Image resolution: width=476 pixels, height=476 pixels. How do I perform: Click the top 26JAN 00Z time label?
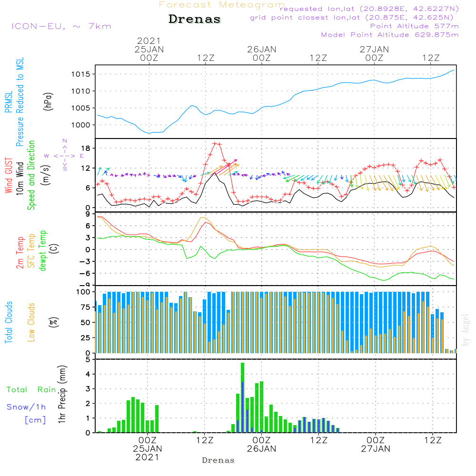point(262,53)
